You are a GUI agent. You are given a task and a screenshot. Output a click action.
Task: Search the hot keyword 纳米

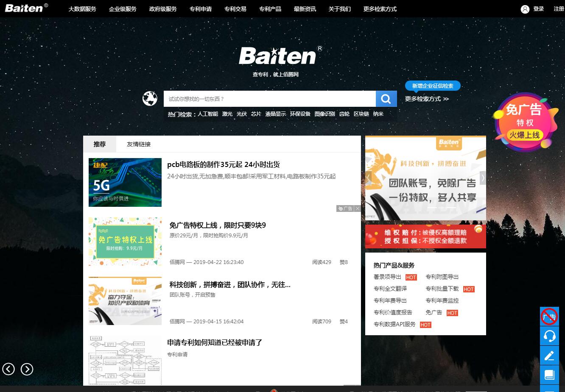click(x=378, y=114)
